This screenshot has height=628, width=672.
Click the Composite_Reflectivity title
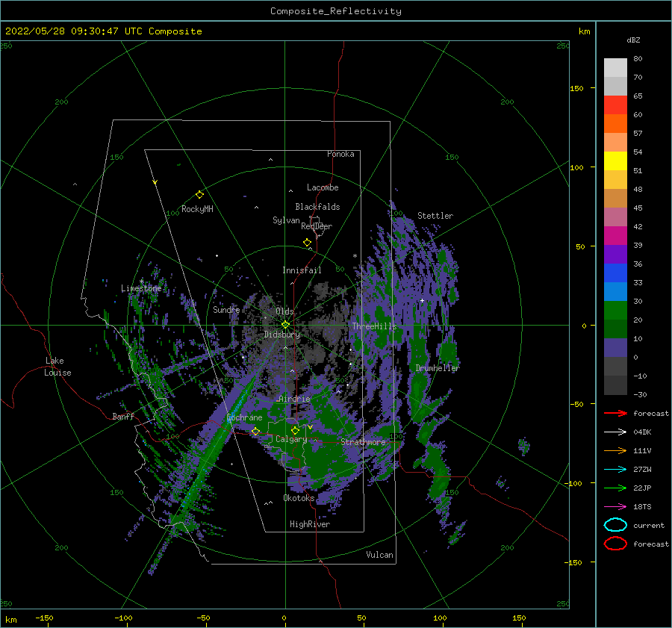(336, 11)
